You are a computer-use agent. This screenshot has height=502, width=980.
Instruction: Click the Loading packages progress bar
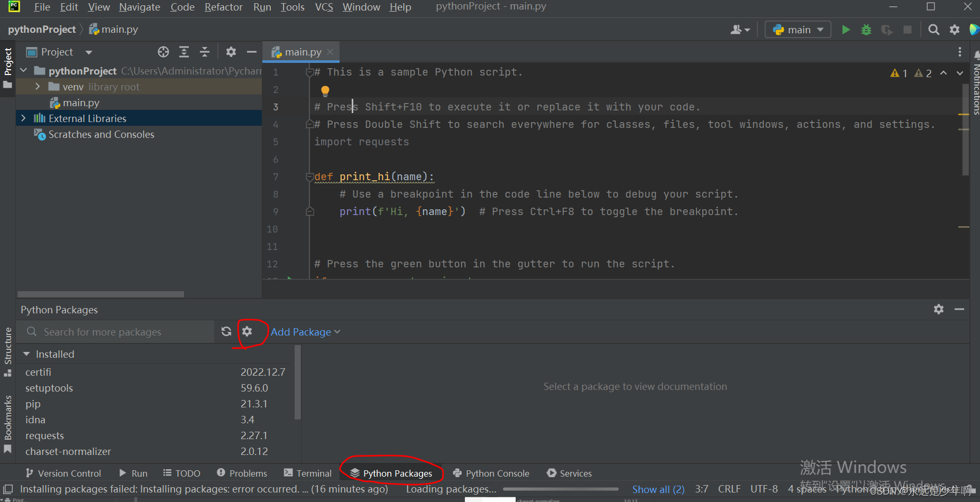[x=562, y=489]
